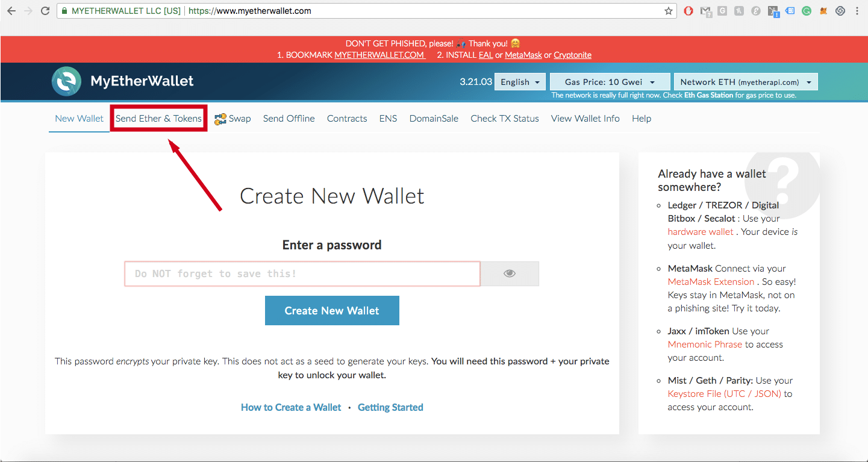This screenshot has height=462, width=868.
Task: Show password with the eye toggle
Action: coord(510,273)
